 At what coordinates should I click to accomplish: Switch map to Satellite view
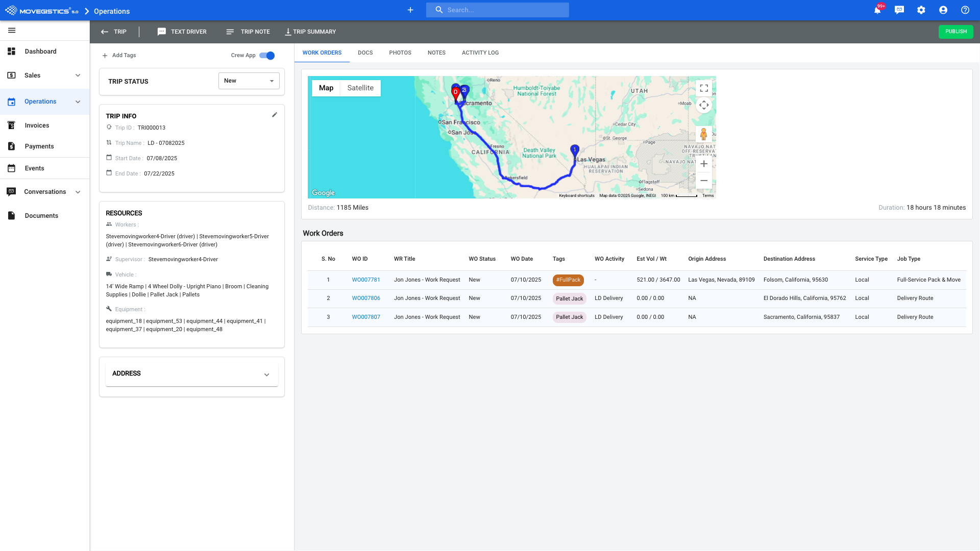point(360,88)
